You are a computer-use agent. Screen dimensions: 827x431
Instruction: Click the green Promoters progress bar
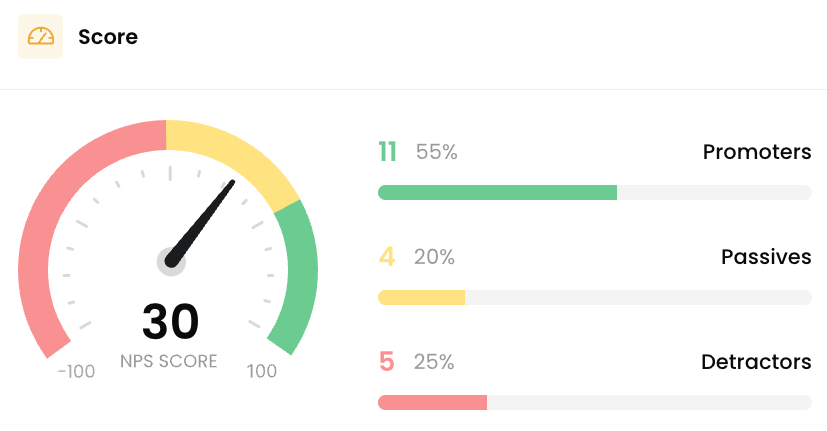pyautogui.click(x=497, y=193)
